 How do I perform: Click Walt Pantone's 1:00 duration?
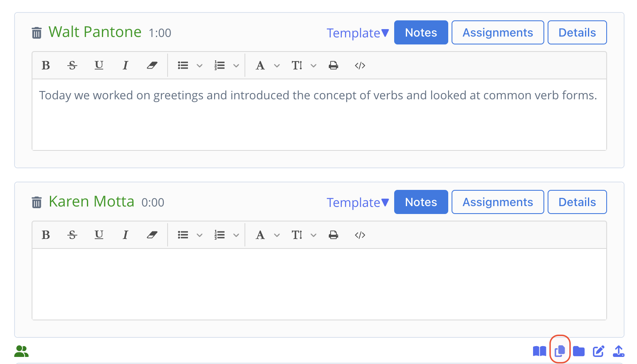(x=160, y=33)
